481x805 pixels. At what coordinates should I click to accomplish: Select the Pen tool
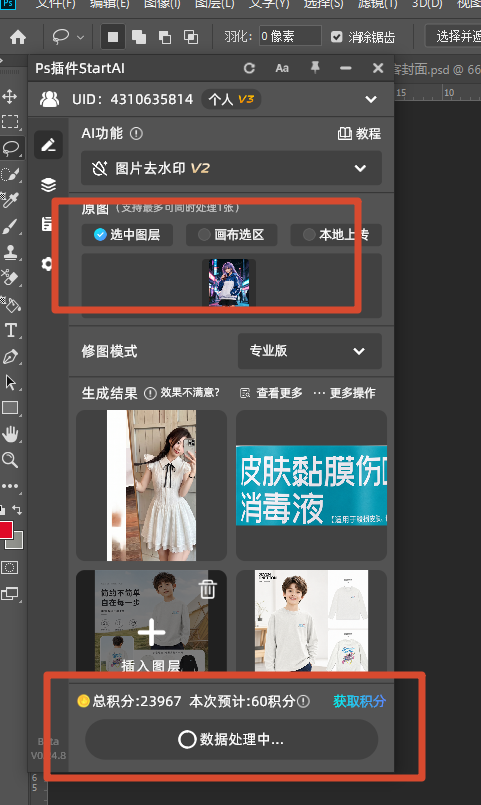(10, 357)
